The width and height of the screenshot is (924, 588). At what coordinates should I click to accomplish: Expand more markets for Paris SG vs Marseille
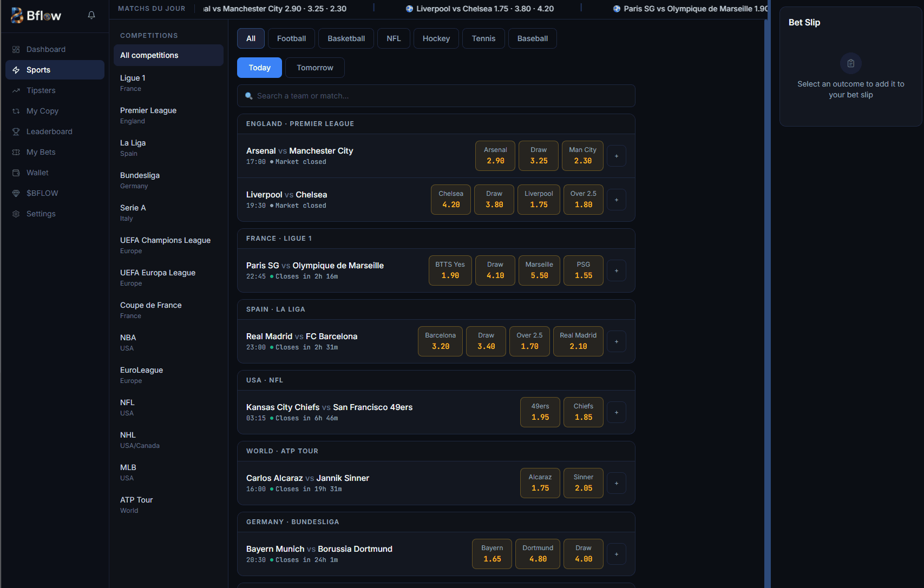(617, 270)
